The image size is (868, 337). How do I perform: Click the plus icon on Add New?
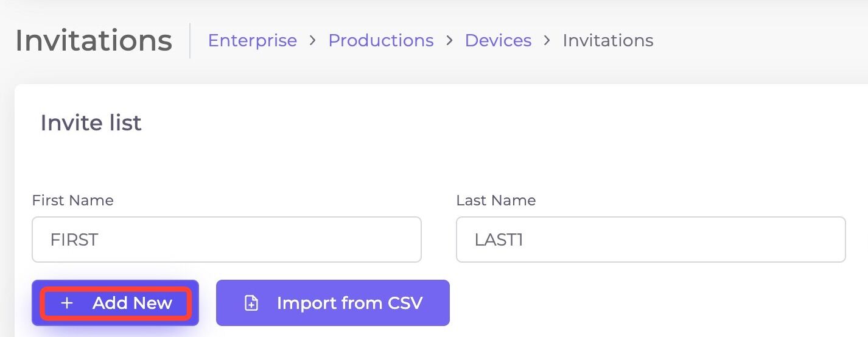tap(67, 303)
